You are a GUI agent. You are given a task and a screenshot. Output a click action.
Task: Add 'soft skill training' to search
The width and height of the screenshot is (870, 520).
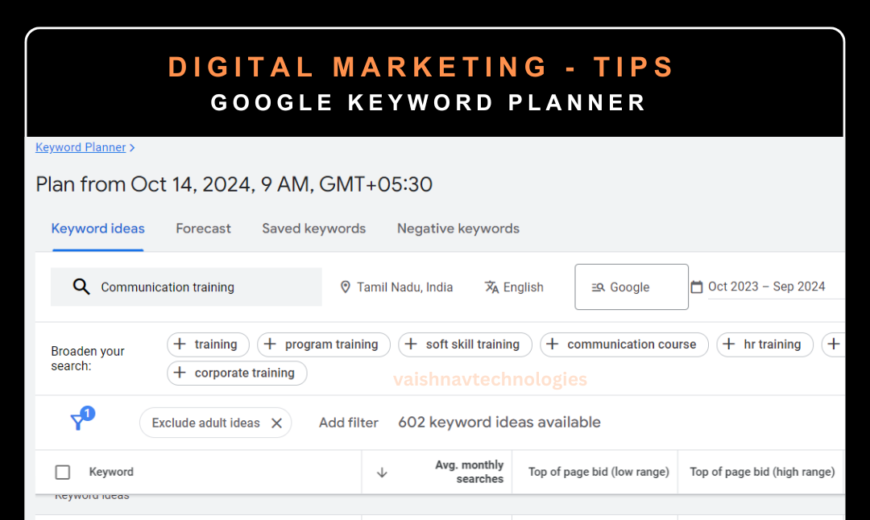point(465,344)
